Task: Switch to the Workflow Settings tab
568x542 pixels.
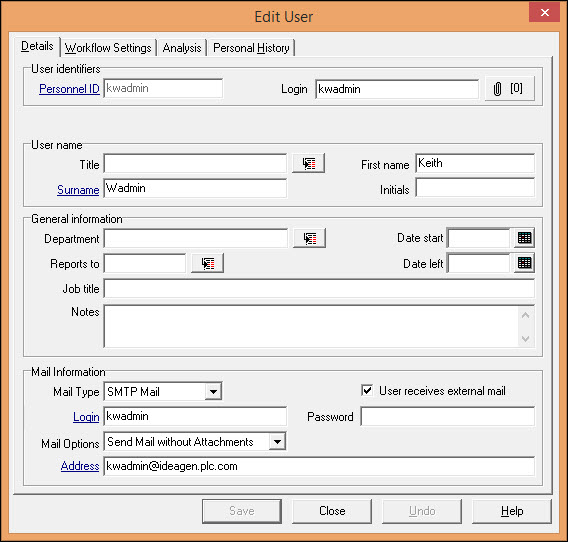Action: [x=108, y=48]
